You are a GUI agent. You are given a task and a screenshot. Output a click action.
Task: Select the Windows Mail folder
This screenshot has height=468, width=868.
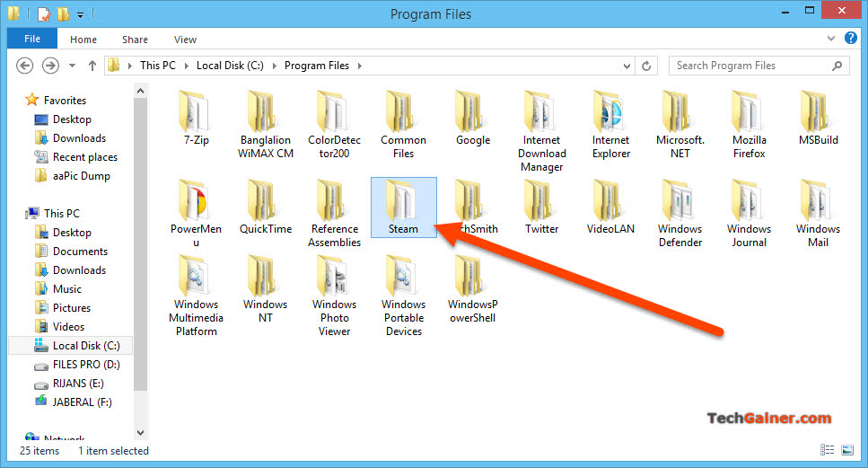click(818, 213)
